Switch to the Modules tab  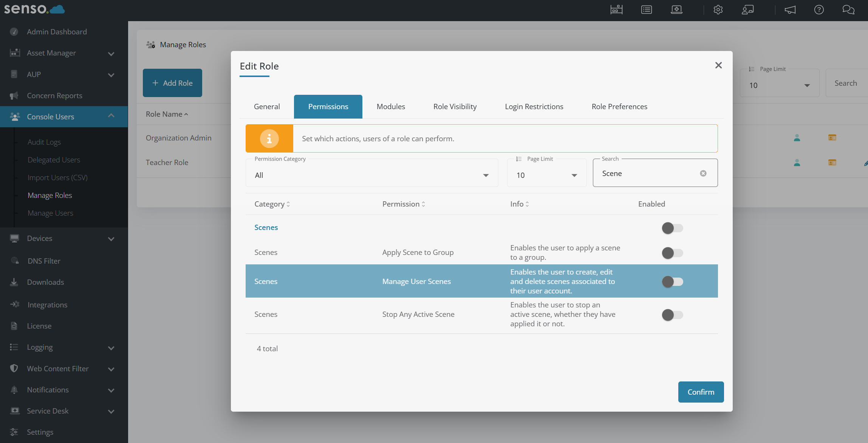click(x=391, y=107)
